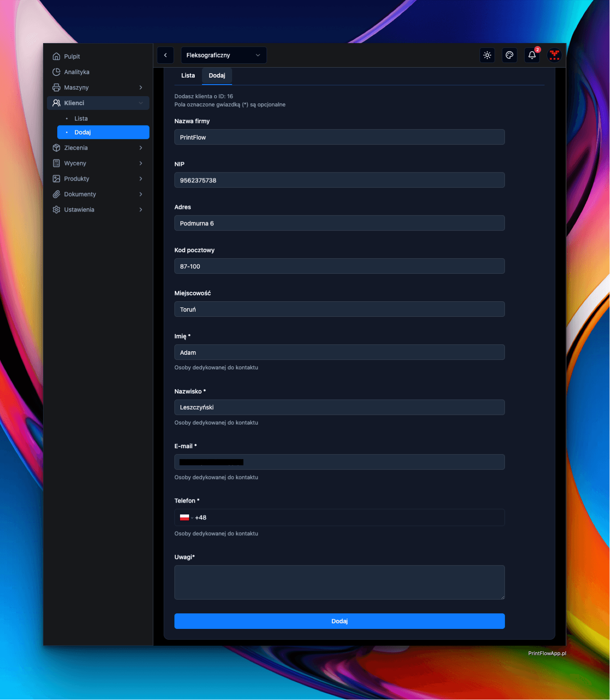
Task: Submit form with blue Dodaj button
Action: (x=339, y=621)
